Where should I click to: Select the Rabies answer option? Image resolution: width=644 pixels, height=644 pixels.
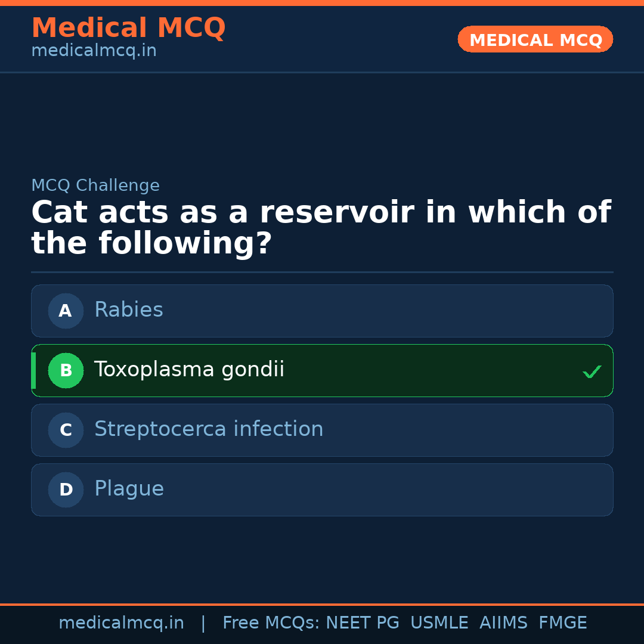[322, 311]
